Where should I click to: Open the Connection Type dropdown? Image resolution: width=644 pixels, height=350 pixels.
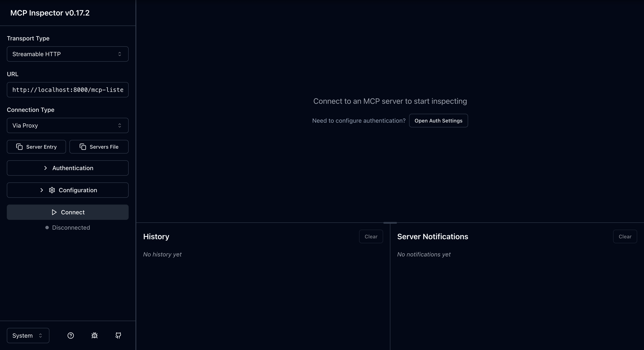68,125
